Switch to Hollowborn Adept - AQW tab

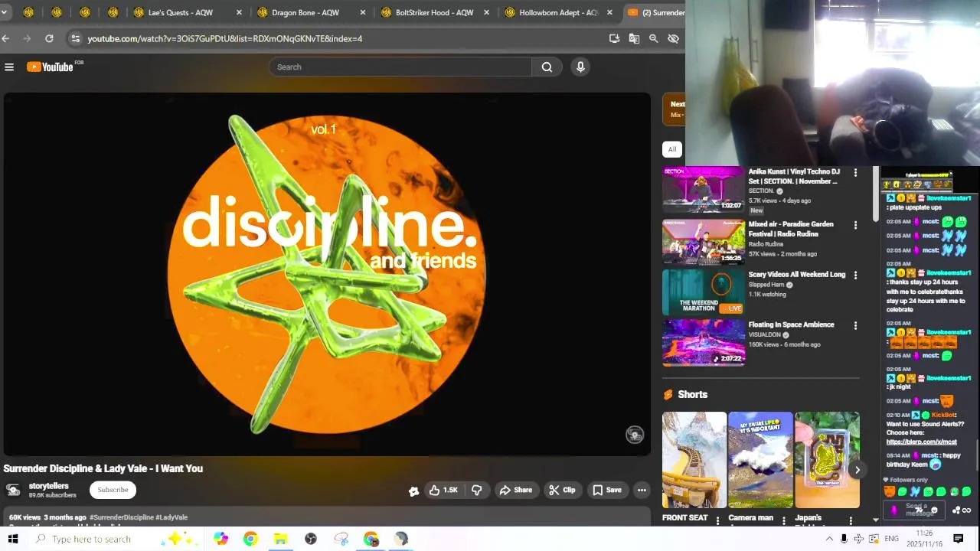558,12
